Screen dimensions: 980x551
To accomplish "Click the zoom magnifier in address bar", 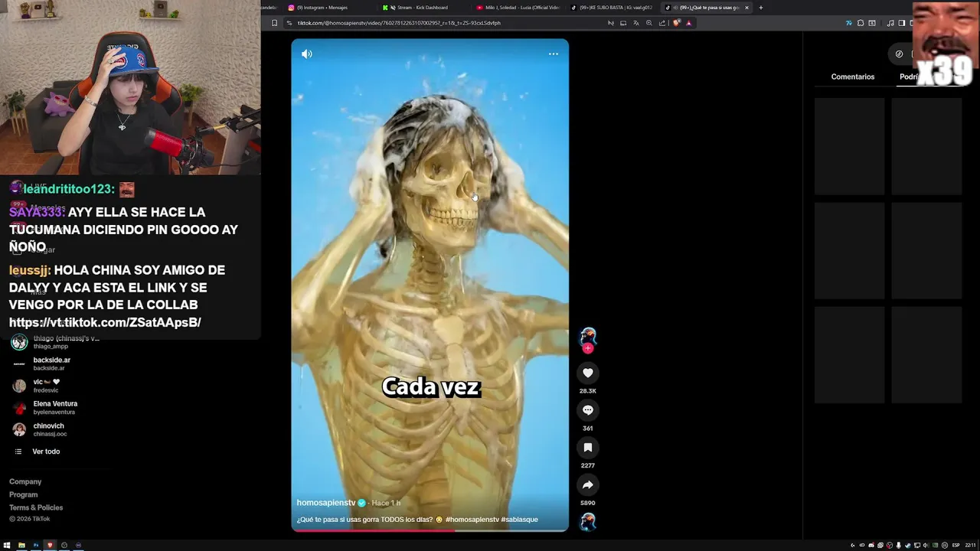I will coord(649,23).
